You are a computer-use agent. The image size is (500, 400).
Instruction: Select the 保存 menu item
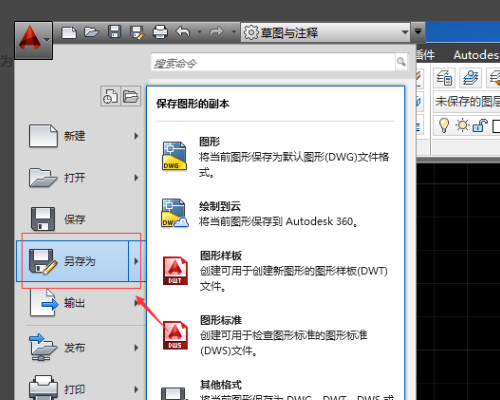point(80,219)
